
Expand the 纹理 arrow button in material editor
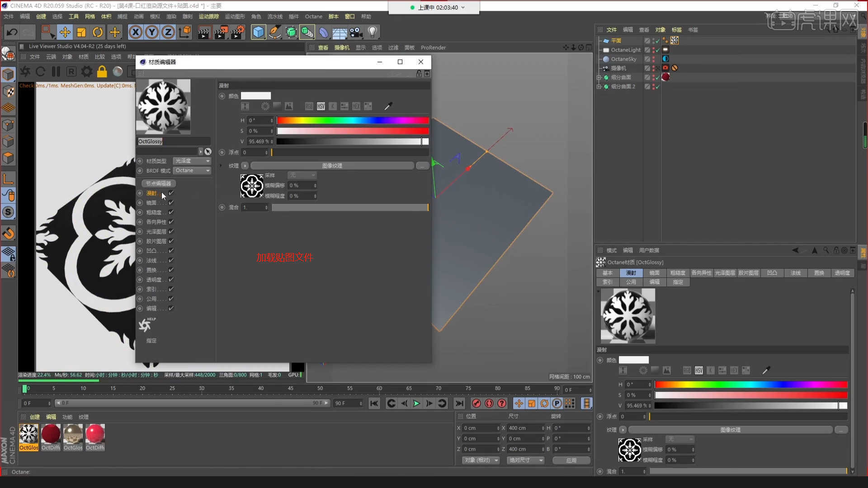tap(245, 166)
